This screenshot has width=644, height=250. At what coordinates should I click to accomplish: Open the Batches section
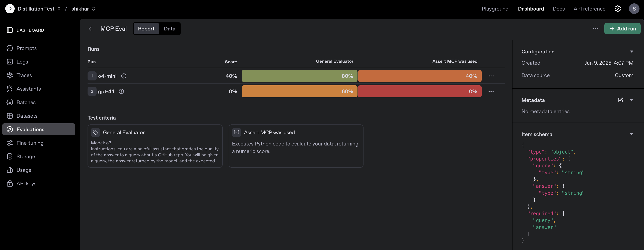pos(26,102)
